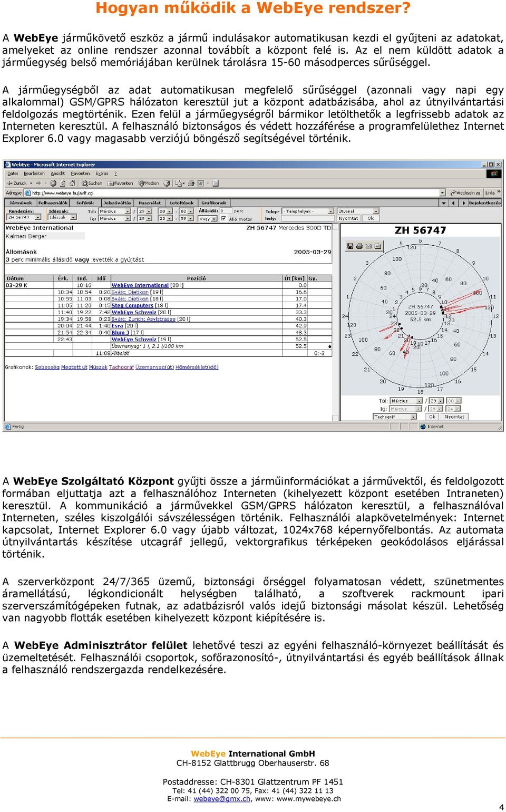
Task: Expand the address bar history dropdown
Action: [x=442, y=192]
